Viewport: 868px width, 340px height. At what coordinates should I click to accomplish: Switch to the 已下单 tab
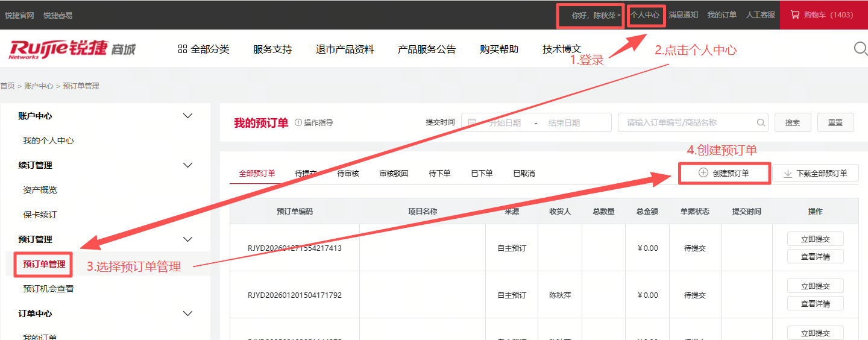click(482, 173)
